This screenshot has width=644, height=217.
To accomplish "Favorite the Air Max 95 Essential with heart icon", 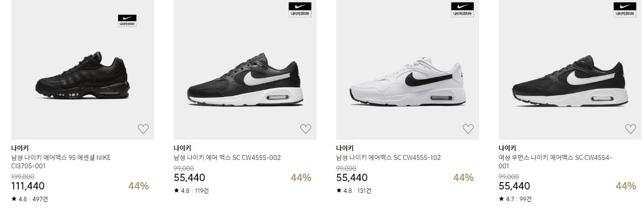I will 143,129.
